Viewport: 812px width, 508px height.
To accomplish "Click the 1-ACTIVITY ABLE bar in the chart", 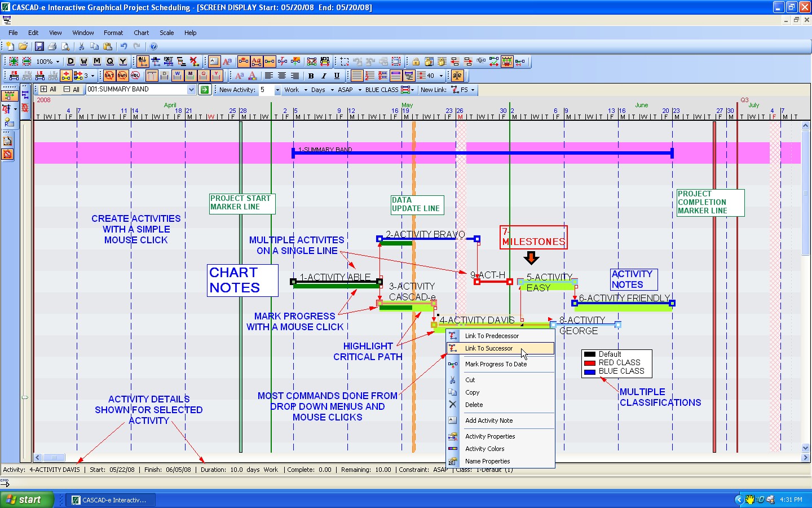I will pos(336,282).
